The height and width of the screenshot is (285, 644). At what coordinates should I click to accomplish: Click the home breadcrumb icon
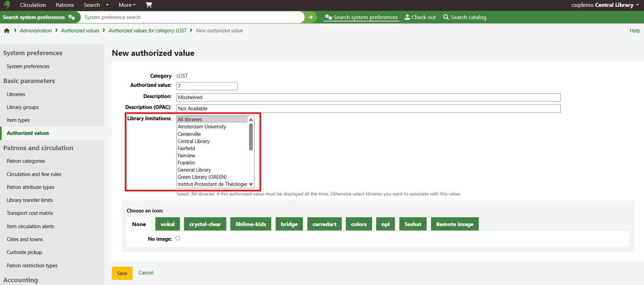pyautogui.click(x=7, y=31)
